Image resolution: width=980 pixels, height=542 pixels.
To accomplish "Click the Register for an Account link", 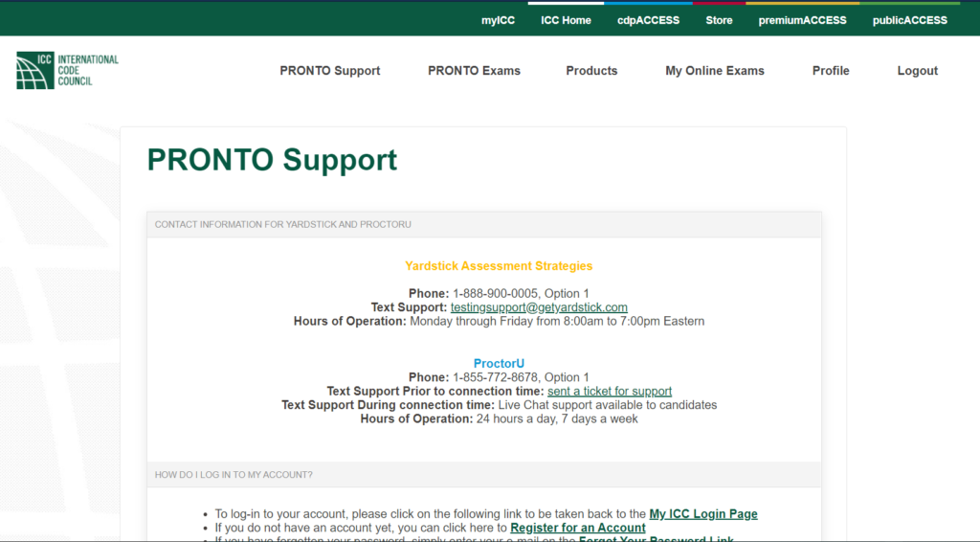I will coord(577,528).
